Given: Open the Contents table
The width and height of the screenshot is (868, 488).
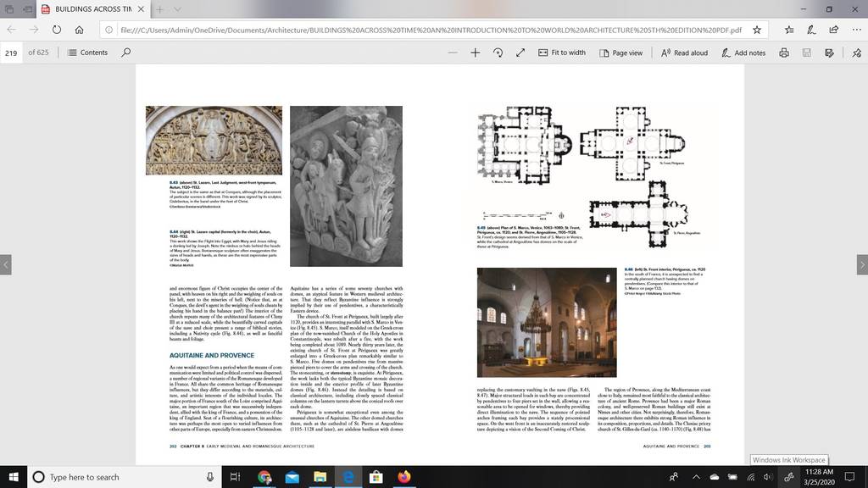Looking at the screenshot, I should pyautogui.click(x=87, y=53).
